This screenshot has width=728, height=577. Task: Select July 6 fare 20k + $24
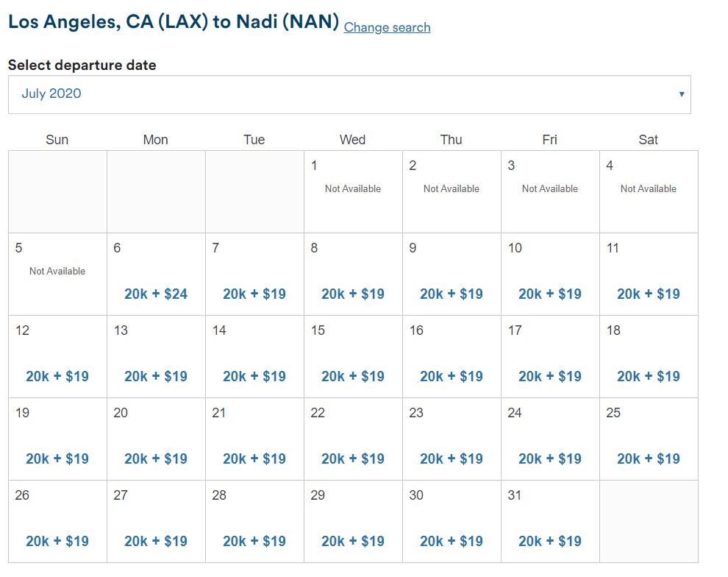(x=156, y=294)
